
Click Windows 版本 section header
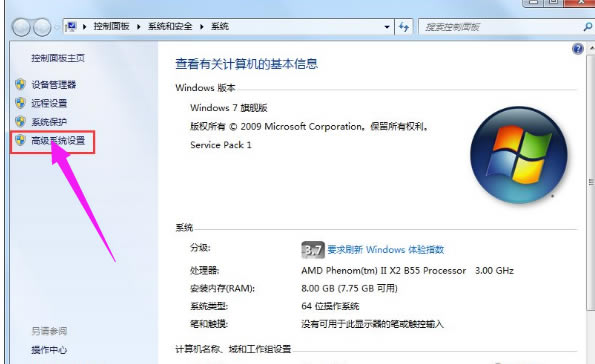click(x=205, y=88)
